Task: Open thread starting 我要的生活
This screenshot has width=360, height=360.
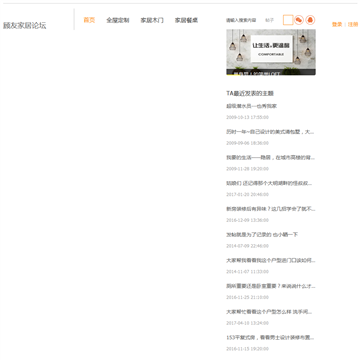Action: coord(270,157)
